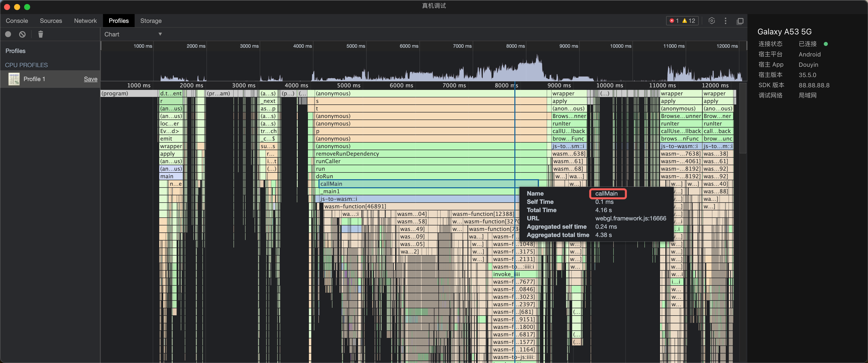This screenshot has width=868, height=363.
Task: Select the _next flame bar
Action: click(x=268, y=101)
